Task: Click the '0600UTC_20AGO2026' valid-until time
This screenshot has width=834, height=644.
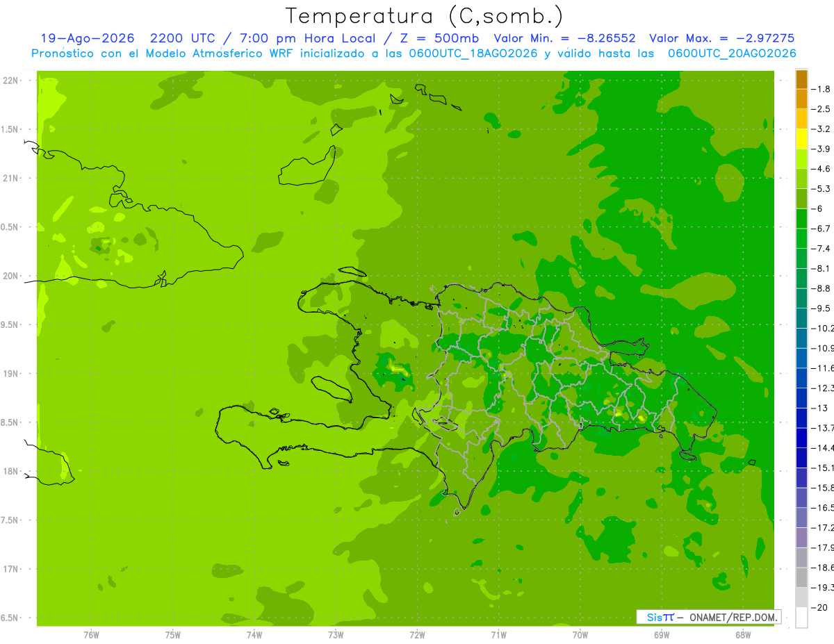Action: click(731, 53)
